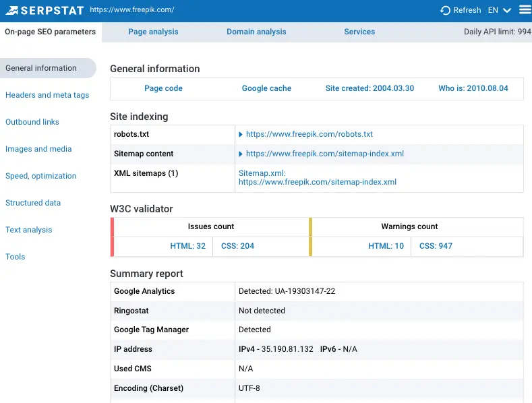The image size is (532, 403).
Task: Open the Sitemap.xml link in XML sitemaps row
Action: (317, 178)
